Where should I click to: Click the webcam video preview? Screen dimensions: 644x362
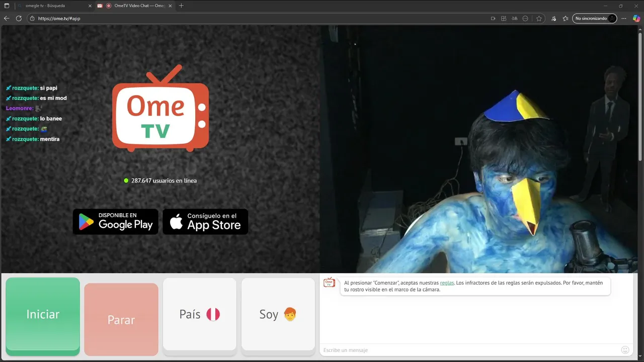(x=478, y=149)
